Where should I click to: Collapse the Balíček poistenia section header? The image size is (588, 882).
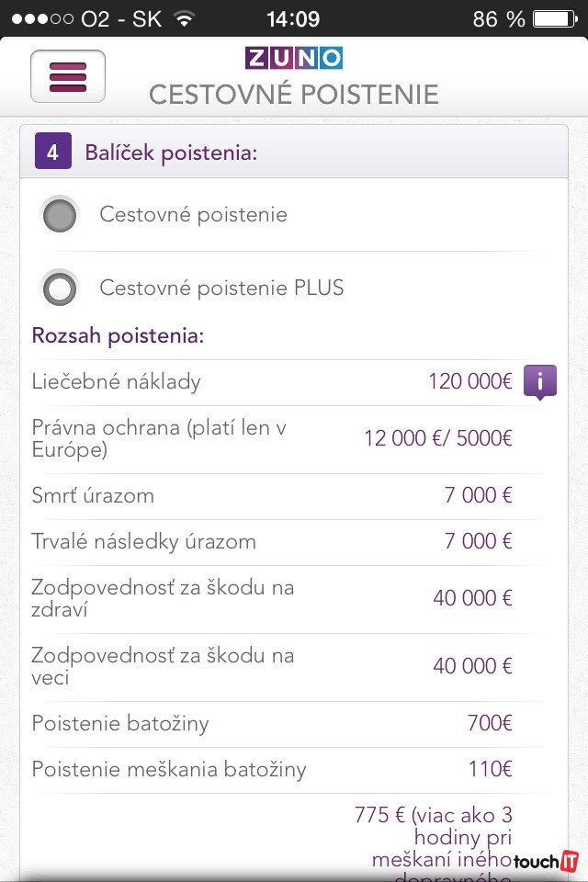click(294, 152)
